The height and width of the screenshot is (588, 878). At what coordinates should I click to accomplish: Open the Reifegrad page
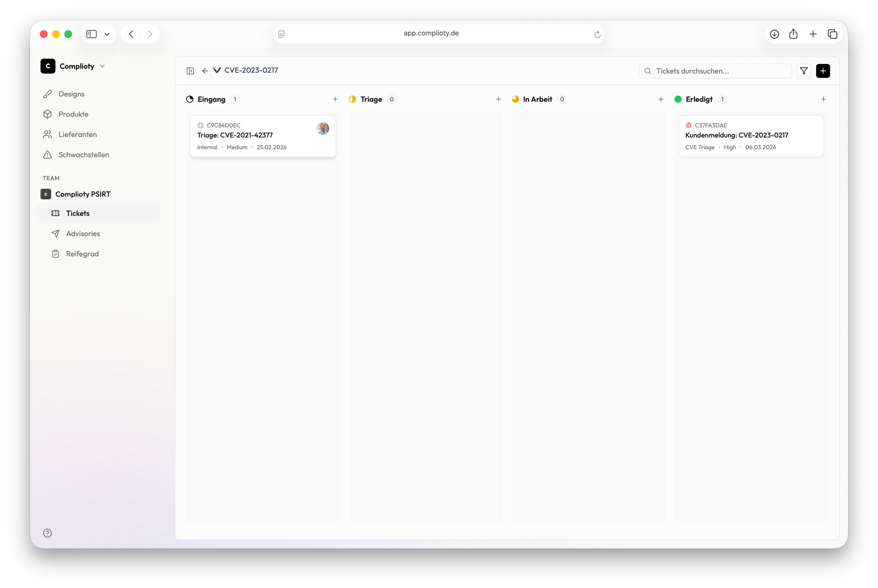pos(82,254)
